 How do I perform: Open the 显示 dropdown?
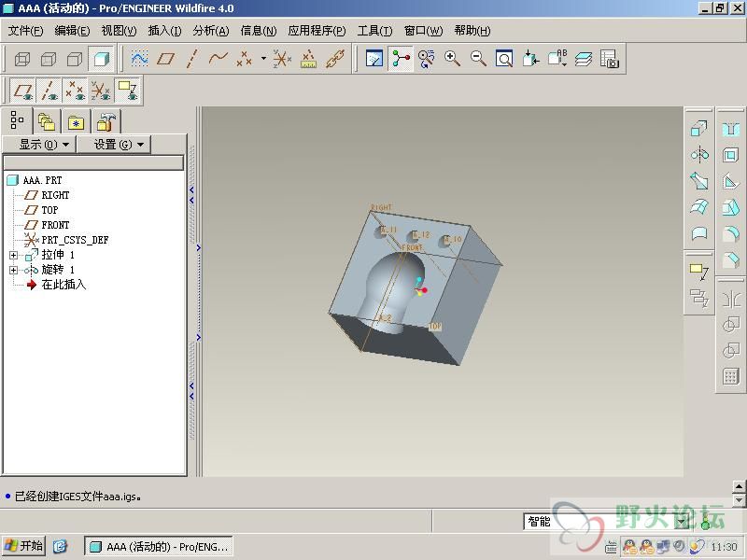pyautogui.click(x=39, y=145)
